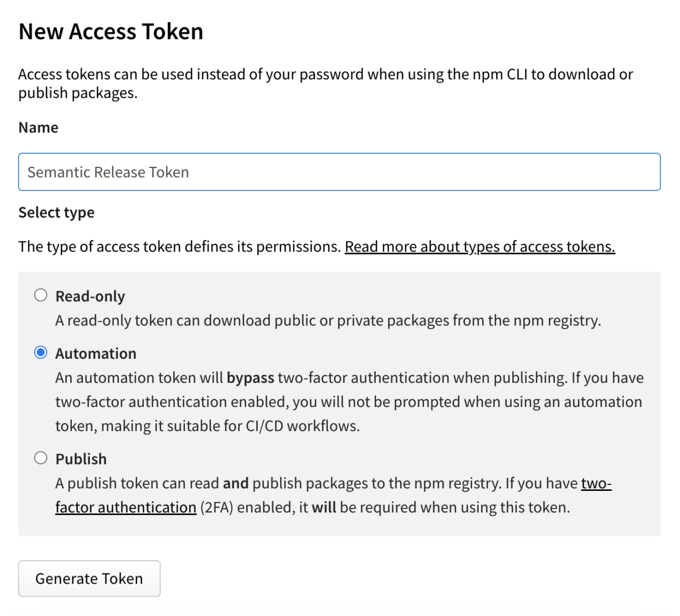This screenshot has height=616, width=680.
Task: Click the Generate Token button
Action: point(89,579)
